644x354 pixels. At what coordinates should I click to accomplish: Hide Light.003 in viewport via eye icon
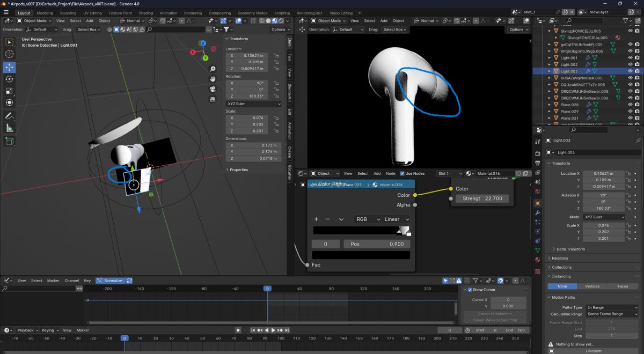point(630,71)
